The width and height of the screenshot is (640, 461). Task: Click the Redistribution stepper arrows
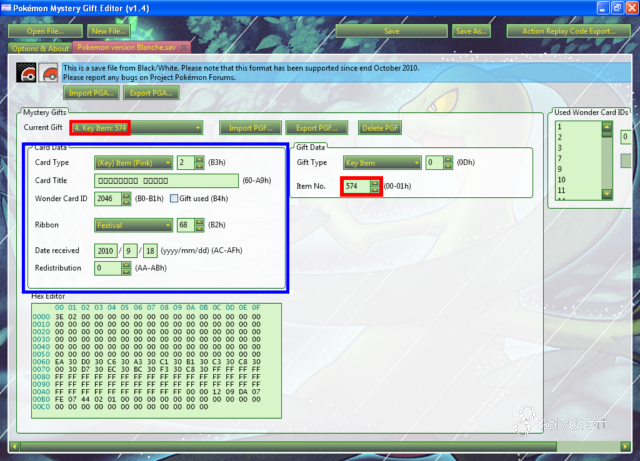pyautogui.click(x=127, y=268)
